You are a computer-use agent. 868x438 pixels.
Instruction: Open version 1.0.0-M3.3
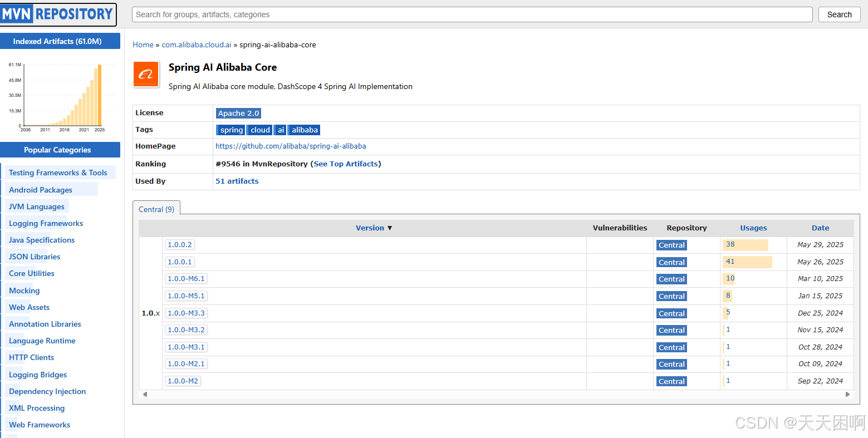(x=186, y=313)
